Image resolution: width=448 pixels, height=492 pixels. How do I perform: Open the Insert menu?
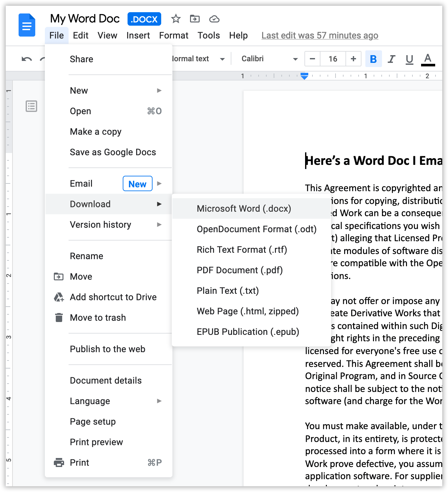(x=138, y=35)
